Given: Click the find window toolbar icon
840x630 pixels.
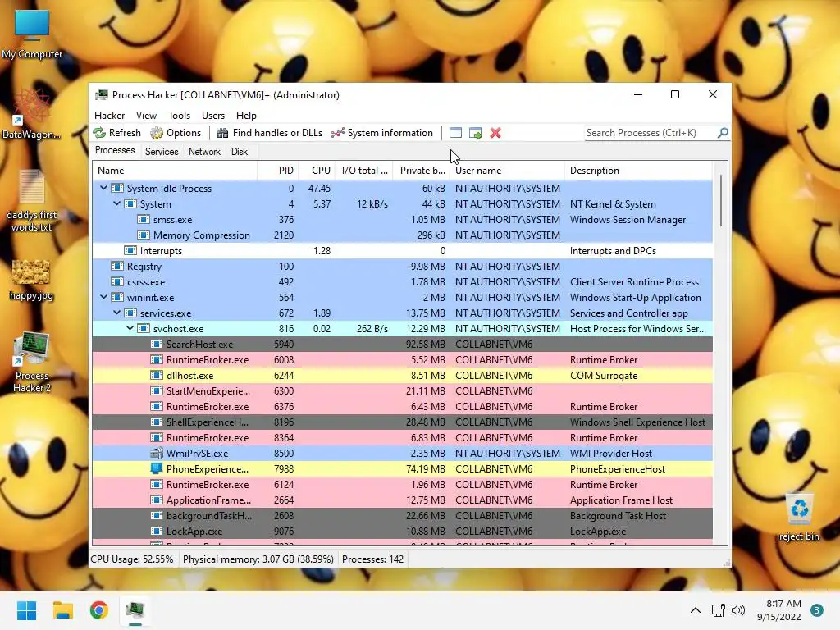Looking at the screenshot, I should point(455,133).
